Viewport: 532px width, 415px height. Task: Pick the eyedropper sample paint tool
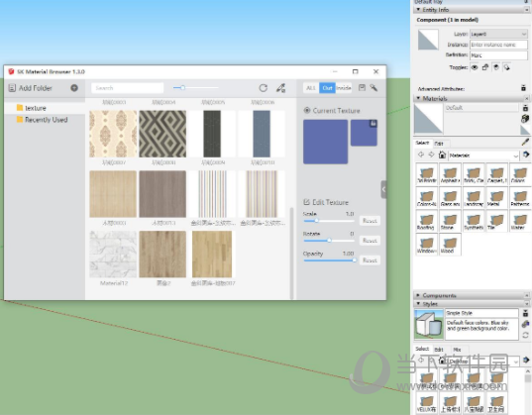point(525,143)
